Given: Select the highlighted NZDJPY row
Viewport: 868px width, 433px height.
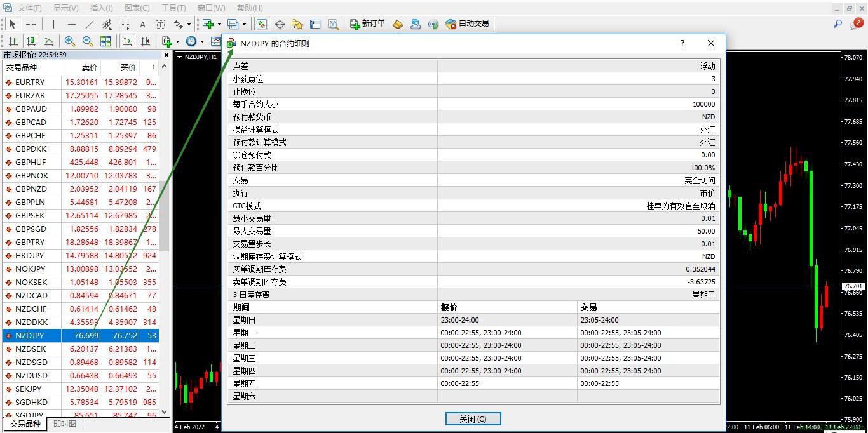Looking at the screenshot, I should coord(81,336).
